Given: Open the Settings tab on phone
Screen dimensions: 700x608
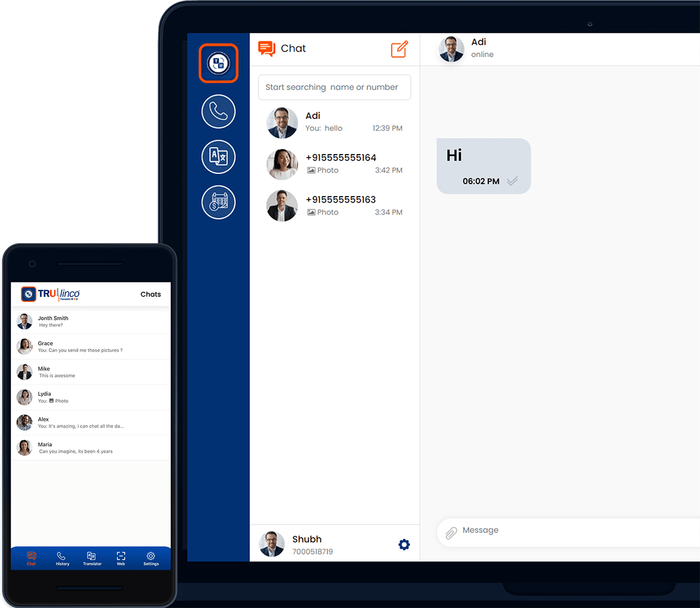Looking at the screenshot, I should point(150,558).
